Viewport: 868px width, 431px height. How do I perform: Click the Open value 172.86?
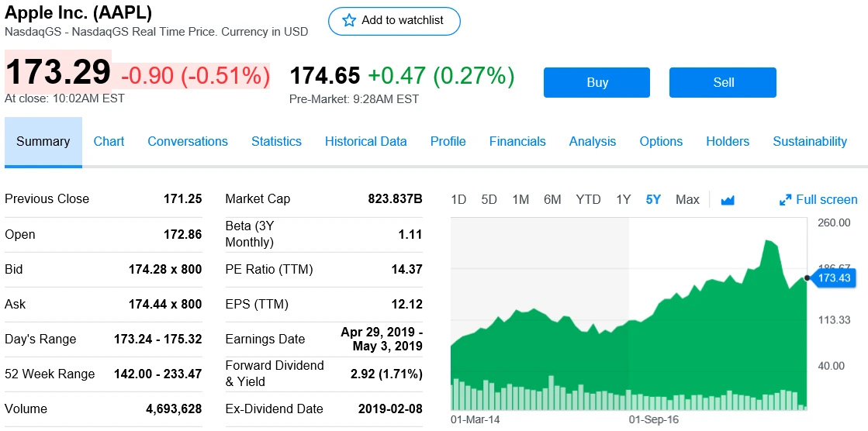[x=183, y=235]
